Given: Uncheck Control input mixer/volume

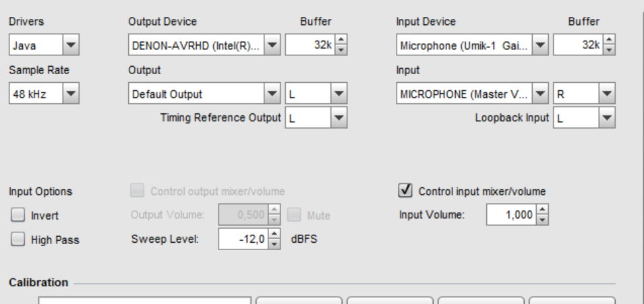Looking at the screenshot, I should (405, 191).
